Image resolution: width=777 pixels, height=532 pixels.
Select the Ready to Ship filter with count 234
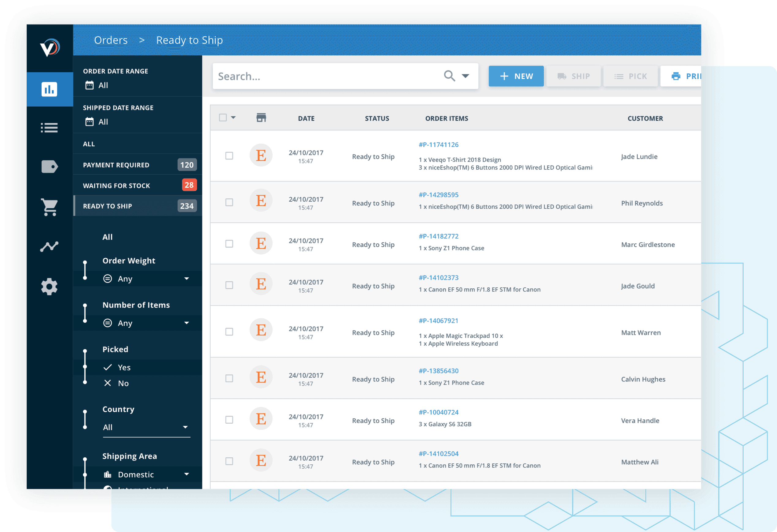(x=137, y=206)
